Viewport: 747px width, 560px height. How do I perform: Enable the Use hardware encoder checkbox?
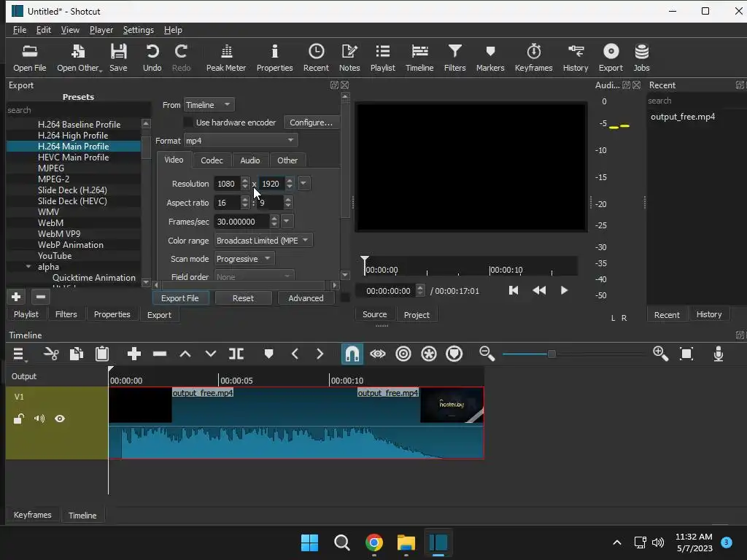pyautogui.click(x=188, y=122)
